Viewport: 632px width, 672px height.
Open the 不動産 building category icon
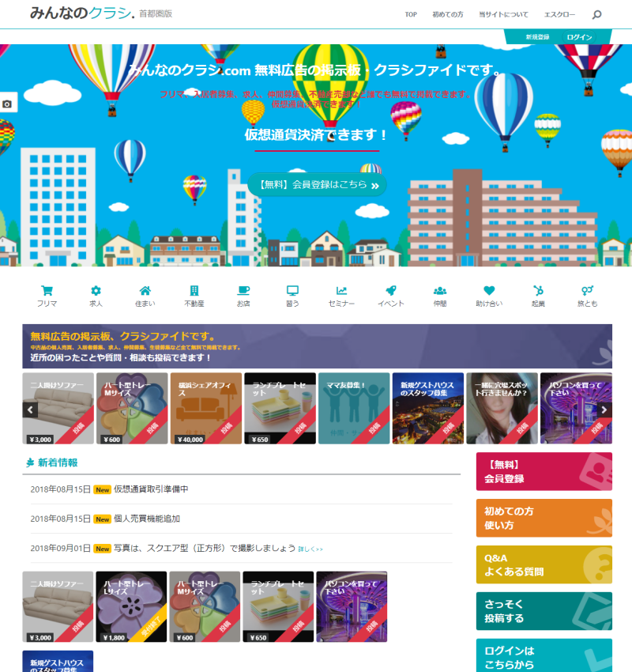click(x=194, y=291)
